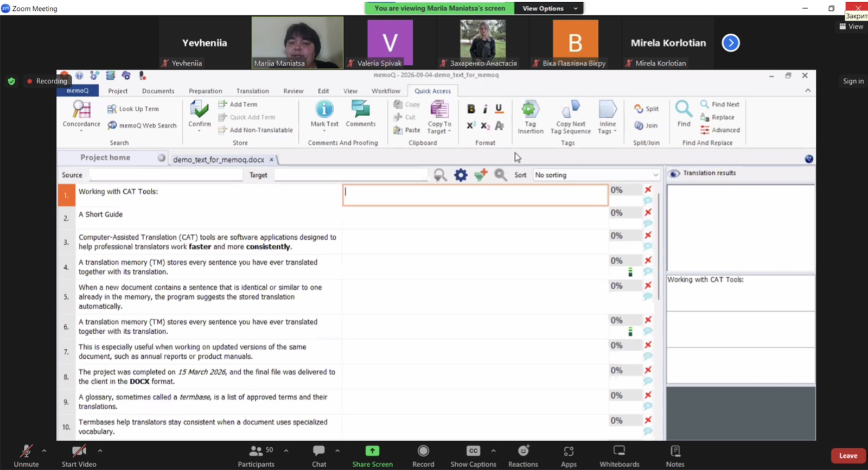
Task: Click Look Up Term
Action: pyautogui.click(x=133, y=109)
